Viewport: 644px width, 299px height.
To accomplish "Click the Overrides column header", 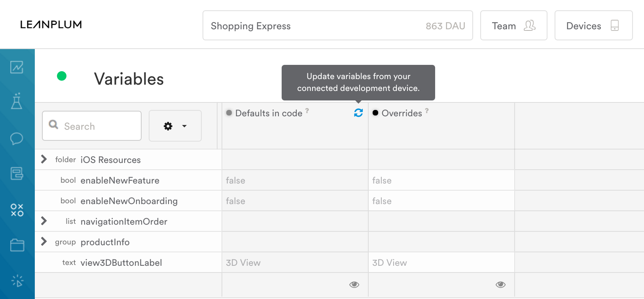I will pyautogui.click(x=402, y=113).
